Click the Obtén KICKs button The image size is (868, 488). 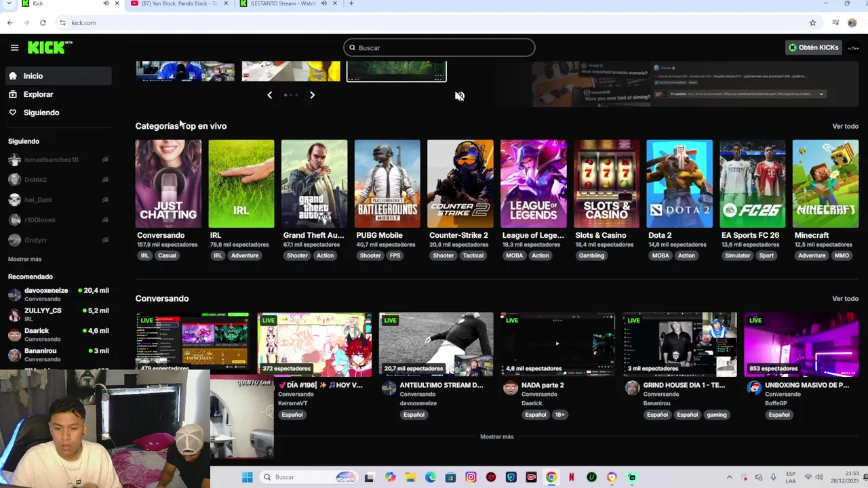point(813,47)
